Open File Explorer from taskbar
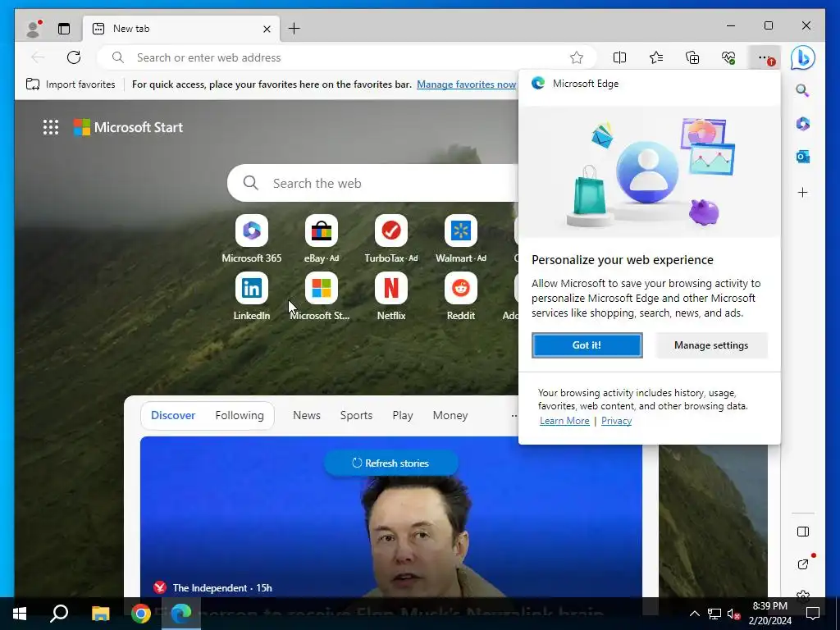 (x=100, y=614)
